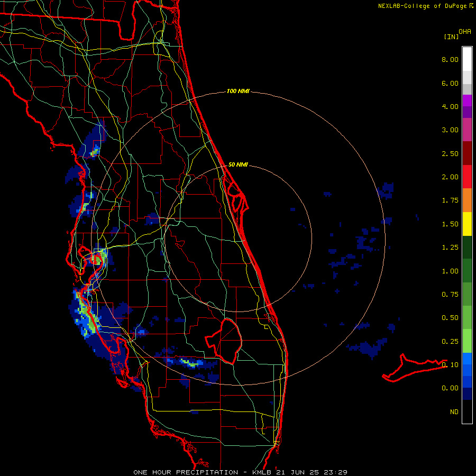This screenshot has width=476, height=476.
Task: Select the 0.10 legend value
Action: tap(450, 365)
